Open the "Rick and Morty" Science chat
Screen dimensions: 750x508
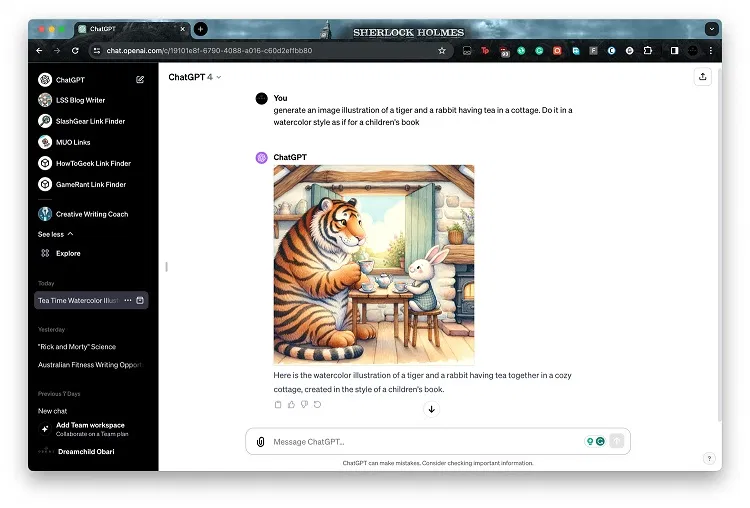(77, 347)
